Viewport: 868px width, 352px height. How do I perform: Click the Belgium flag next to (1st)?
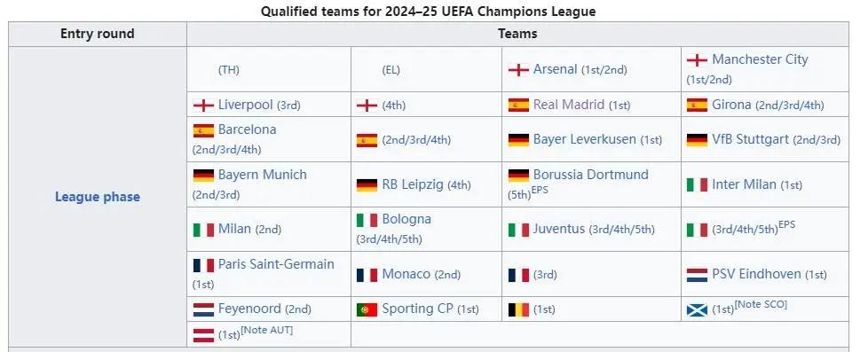[518, 310]
